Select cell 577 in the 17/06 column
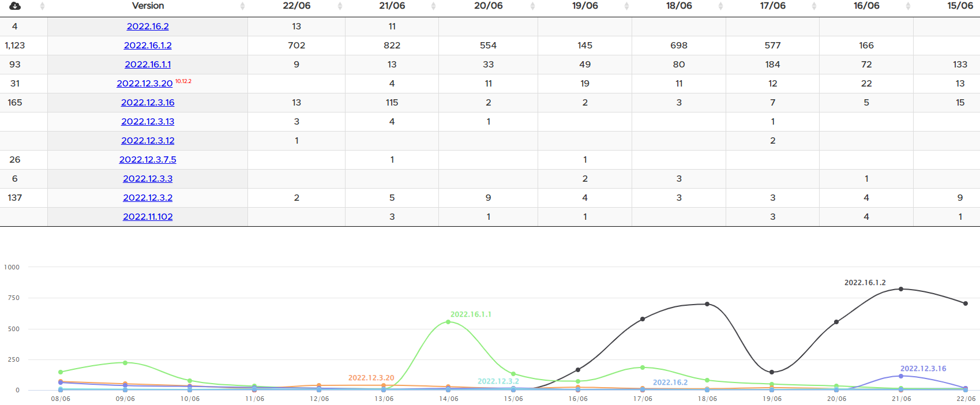 click(x=773, y=46)
